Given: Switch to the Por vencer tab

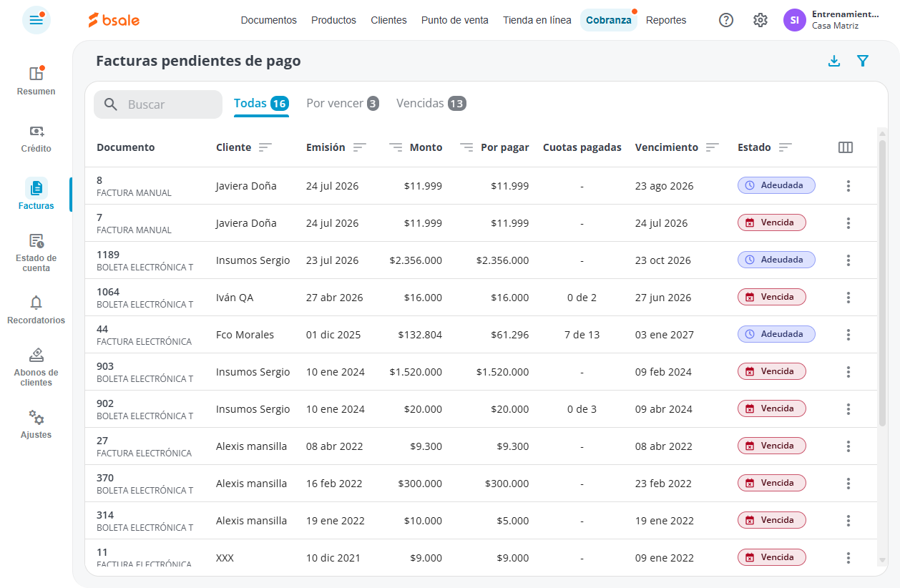Looking at the screenshot, I should coord(343,104).
